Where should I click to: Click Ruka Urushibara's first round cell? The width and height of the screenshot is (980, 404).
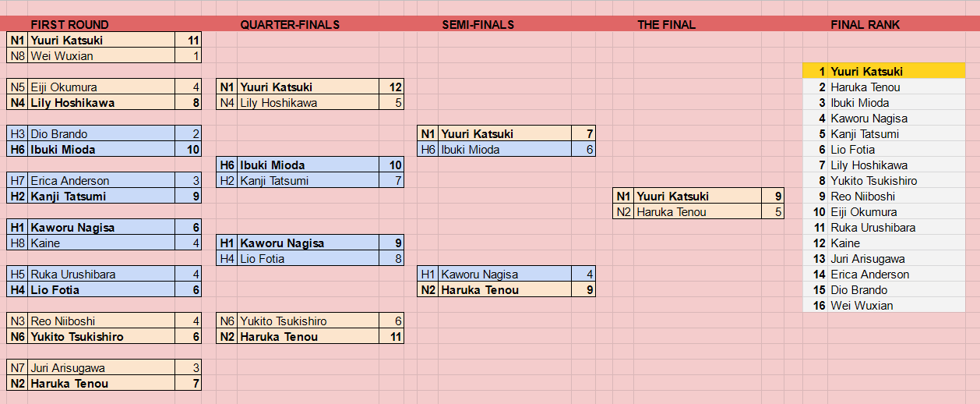point(101,275)
